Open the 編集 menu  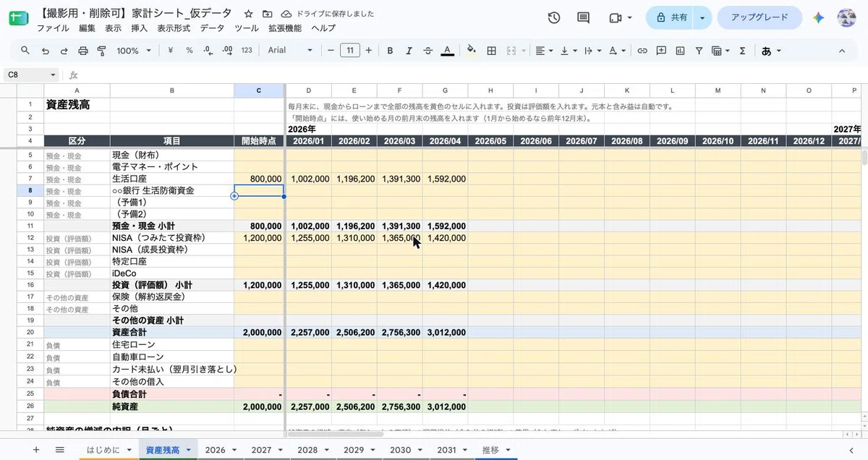tap(87, 28)
